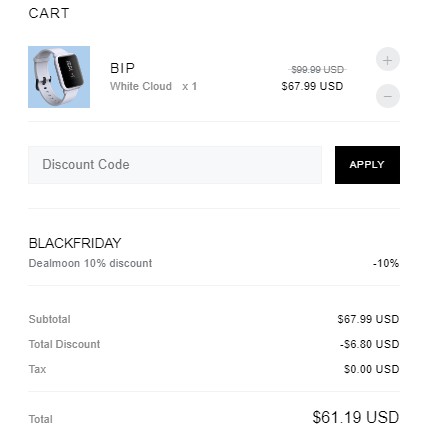This screenshot has height=435, width=427.
Task: Focus the Discount Code input field
Action: click(x=175, y=165)
